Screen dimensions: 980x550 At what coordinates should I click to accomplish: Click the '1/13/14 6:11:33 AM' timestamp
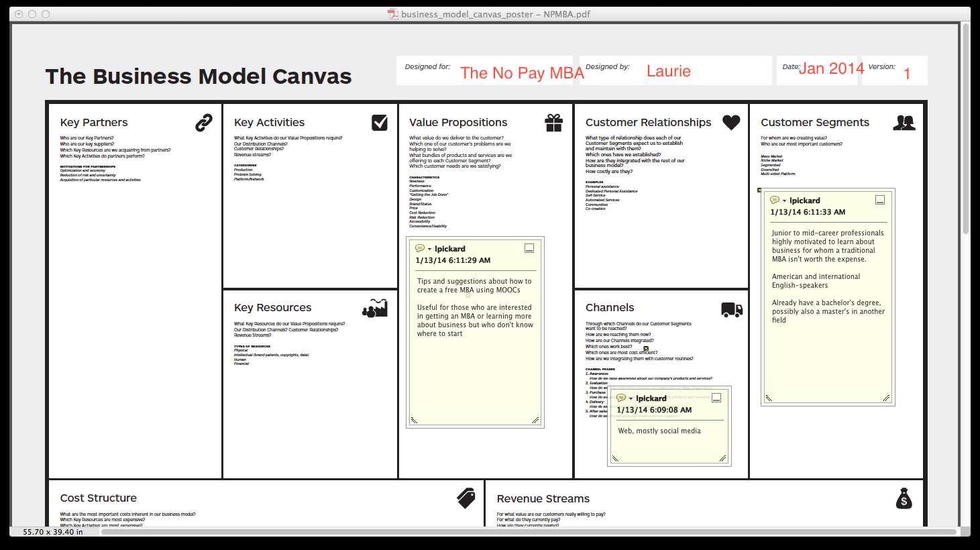click(x=808, y=212)
